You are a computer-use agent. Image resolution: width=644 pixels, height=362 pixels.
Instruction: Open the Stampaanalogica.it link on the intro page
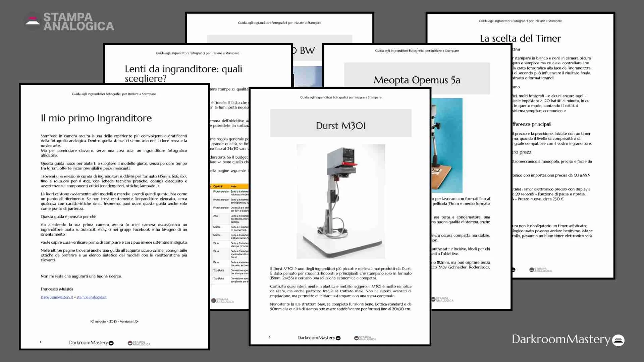coord(92,297)
